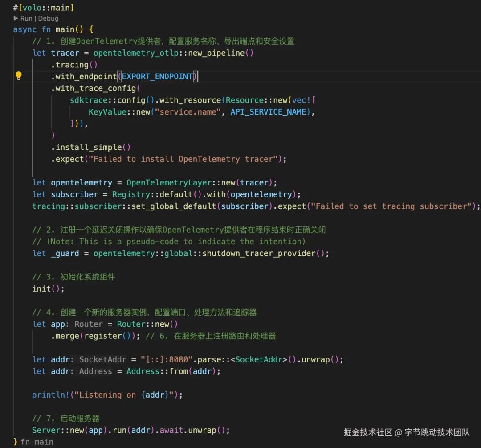Click the from function in Address::from
The image size is (481, 448).
click(179, 371)
